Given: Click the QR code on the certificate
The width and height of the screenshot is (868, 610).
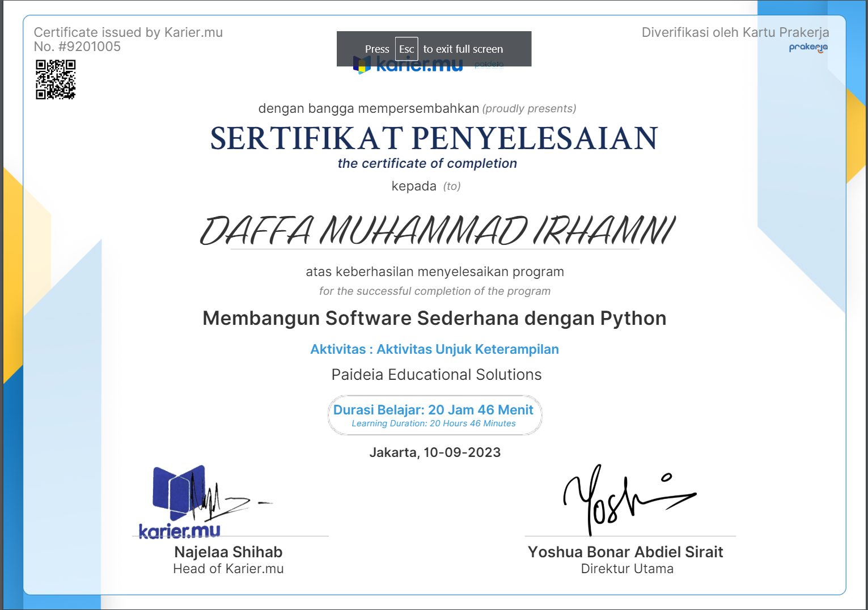Looking at the screenshot, I should (56, 79).
